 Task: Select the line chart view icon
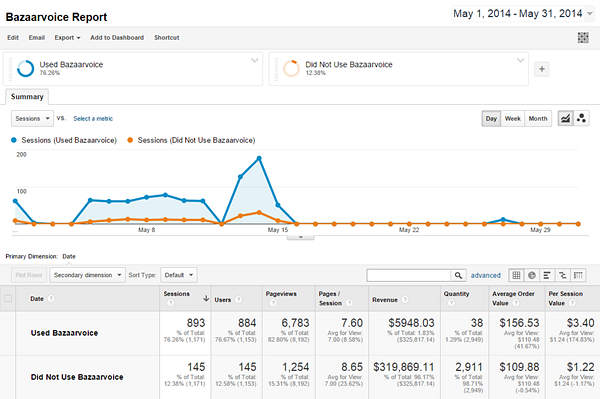pyautogui.click(x=565, y=118)
